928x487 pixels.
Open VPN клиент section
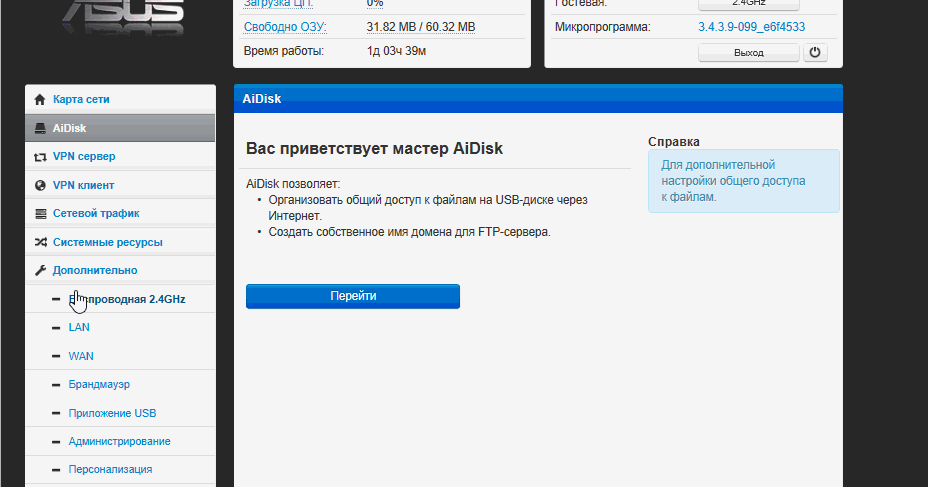[120, 185]
